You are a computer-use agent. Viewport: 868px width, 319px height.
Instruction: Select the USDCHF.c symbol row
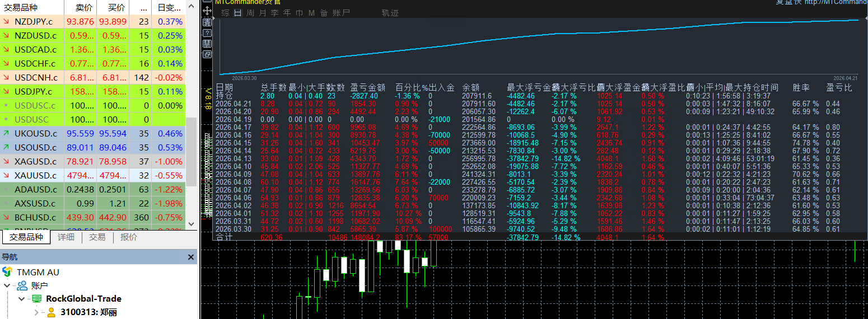point(92,64)
